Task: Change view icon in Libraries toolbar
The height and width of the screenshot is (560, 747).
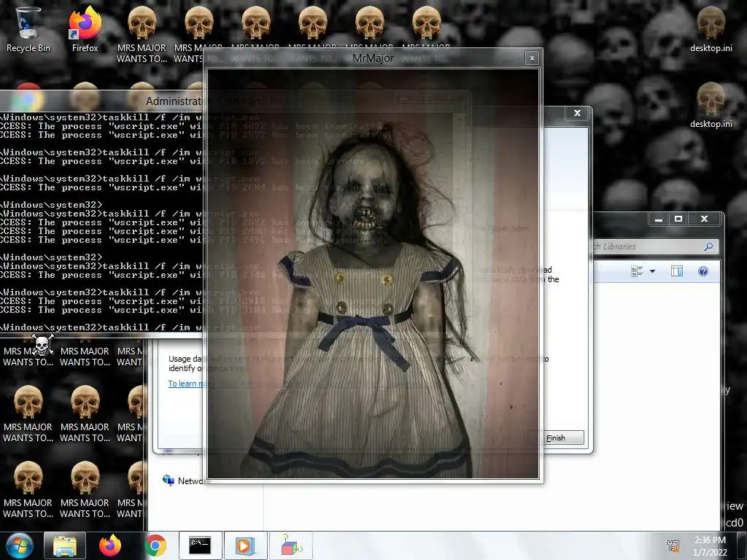Action: (x=637, y=271)
